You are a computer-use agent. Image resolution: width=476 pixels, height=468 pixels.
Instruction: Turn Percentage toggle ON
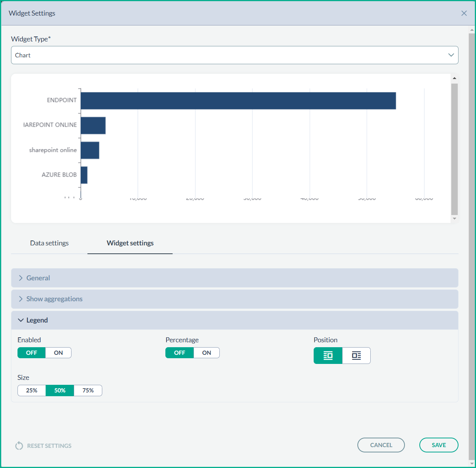[x=206, y=353]
